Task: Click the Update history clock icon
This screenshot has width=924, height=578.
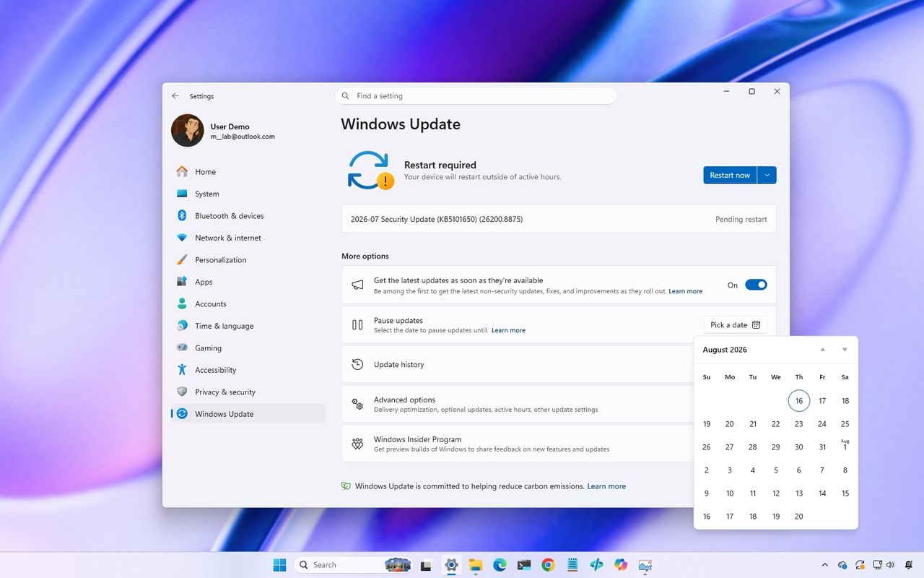Action: click(x=357, y=364)
